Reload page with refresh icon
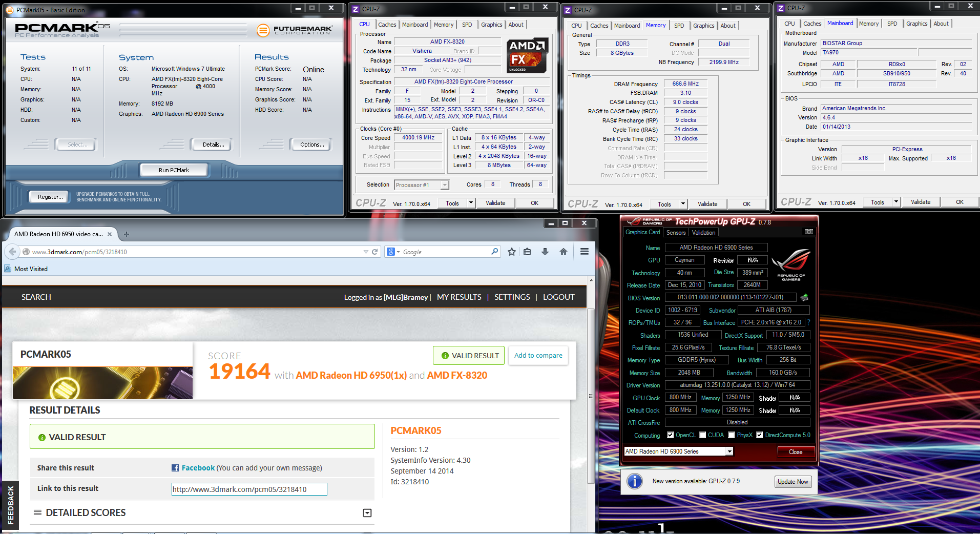 [374, 252]
